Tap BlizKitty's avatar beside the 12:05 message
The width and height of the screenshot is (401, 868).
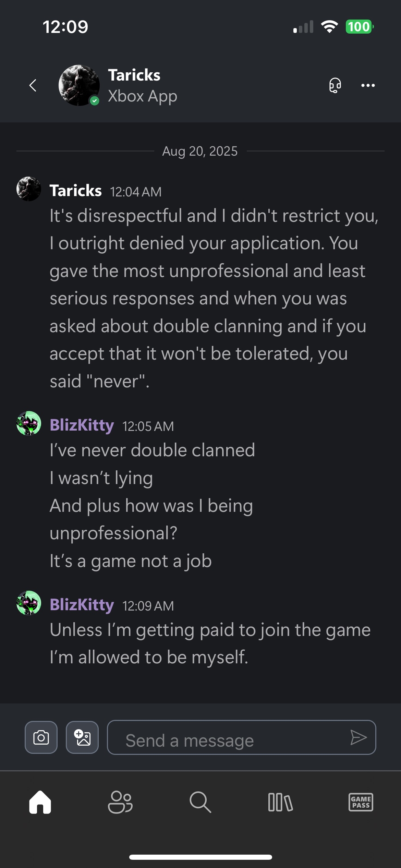(29, 423)
